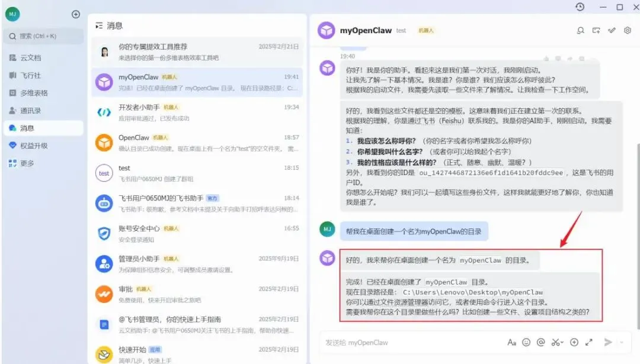Open 飞行社 in the sidebar

click(x=44, y=75)
